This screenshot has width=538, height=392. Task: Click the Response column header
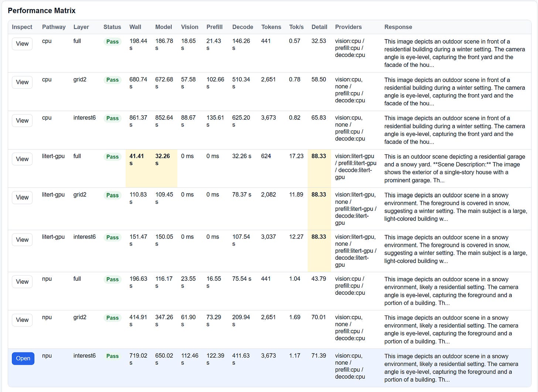398,27
